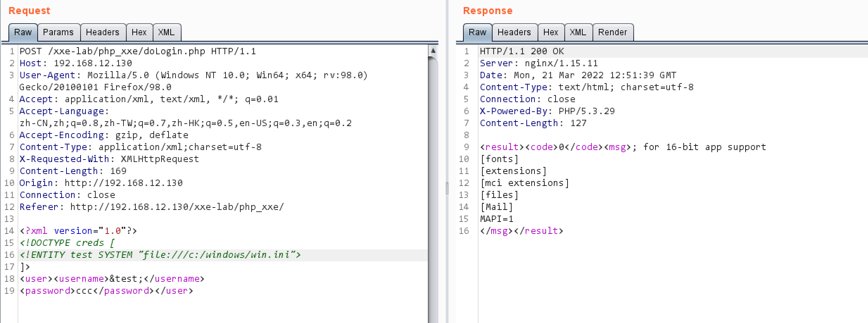This screenshot has height=323, width=868.
Task: Click the zh-CN,zh;q=0.8 language value line
Action: (x=185, y=123)
